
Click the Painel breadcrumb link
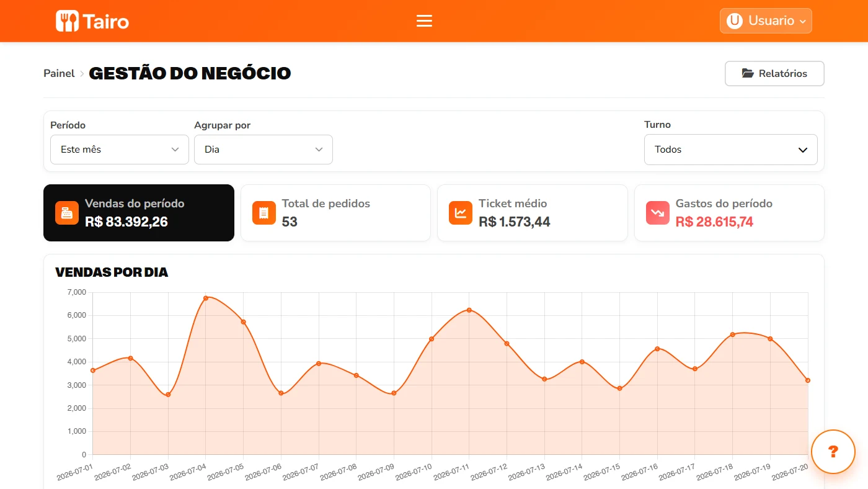point(59,73)
